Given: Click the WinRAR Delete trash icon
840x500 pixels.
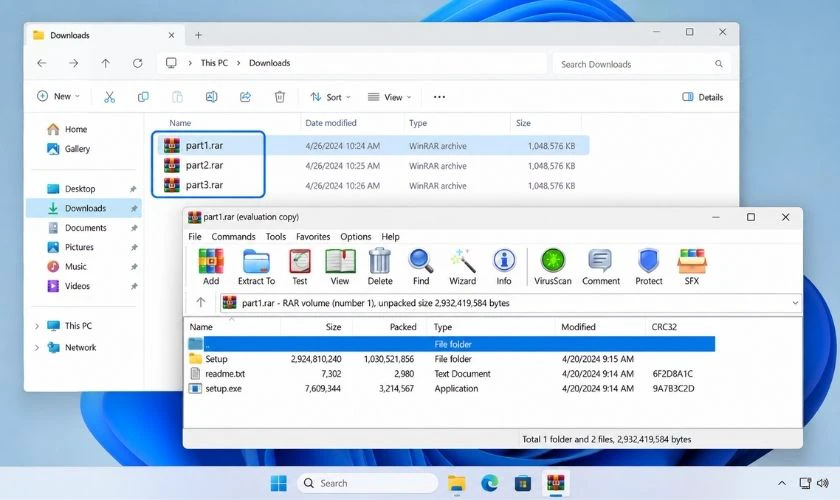Looking at the screenshot, I should pos(380,266).
